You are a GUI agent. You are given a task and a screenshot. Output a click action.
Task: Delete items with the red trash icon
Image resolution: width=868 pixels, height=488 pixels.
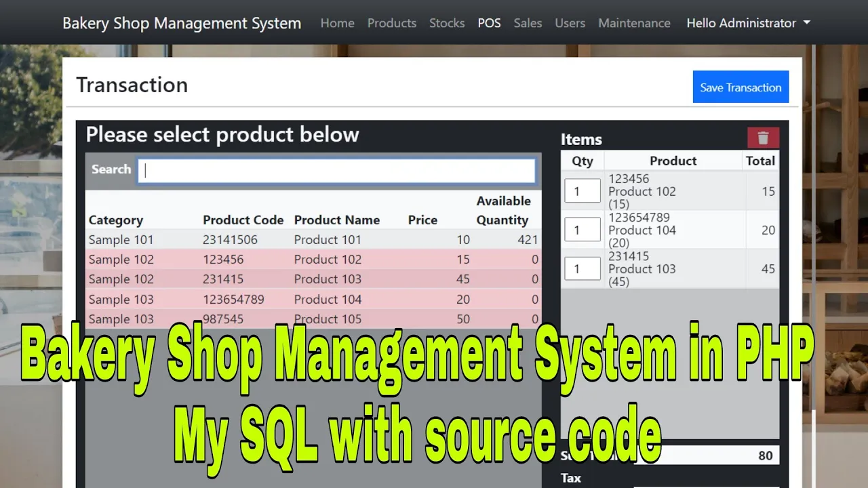pos(763,138)
